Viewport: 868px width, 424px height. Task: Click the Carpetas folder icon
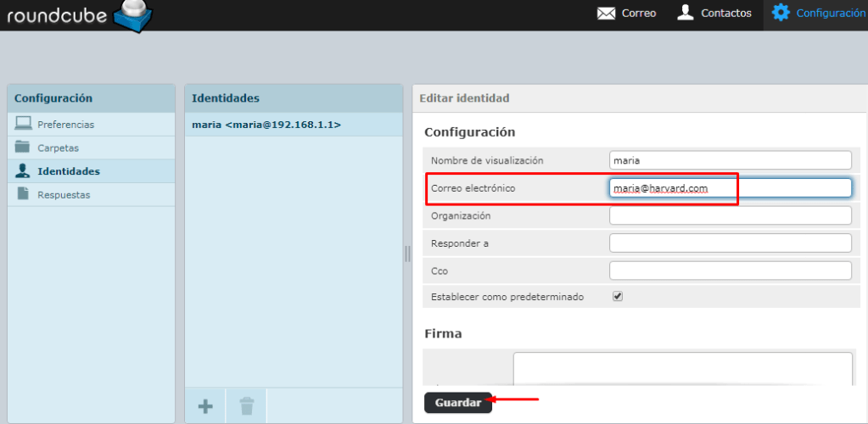(23, 148)
